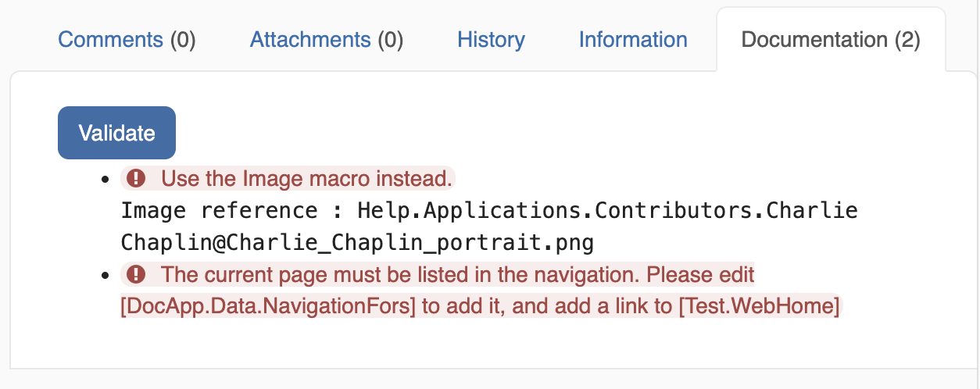Viewport: 980px width, 389px height.
Task: Click the [Test.WebHome] reference
Action: pos(759,307)
